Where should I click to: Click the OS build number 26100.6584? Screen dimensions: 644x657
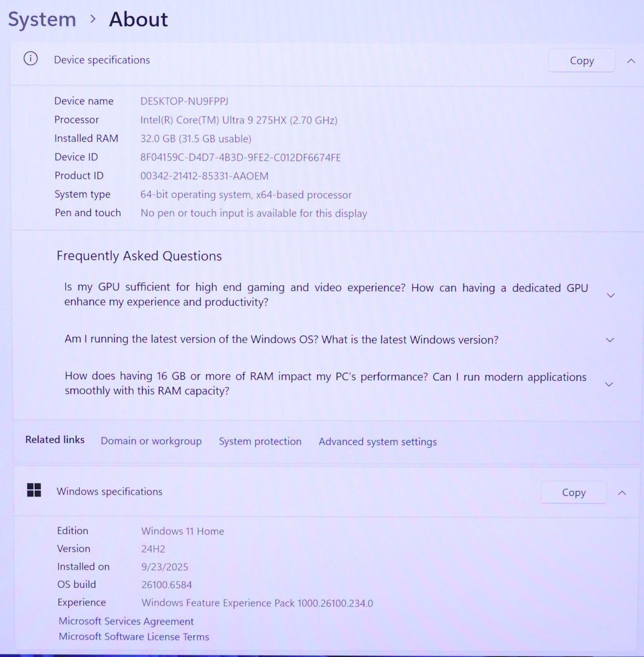coord(166,585)
